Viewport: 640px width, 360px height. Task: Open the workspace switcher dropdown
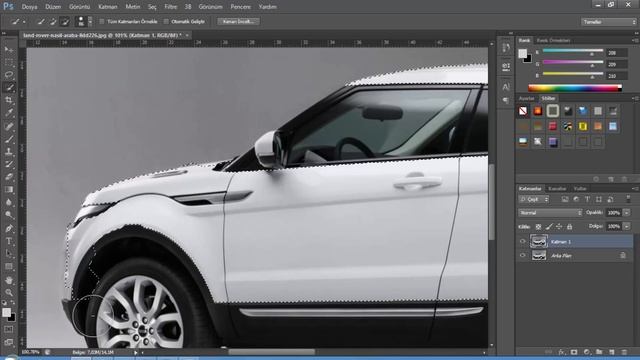pyautogui.click(x=608, y=22)
